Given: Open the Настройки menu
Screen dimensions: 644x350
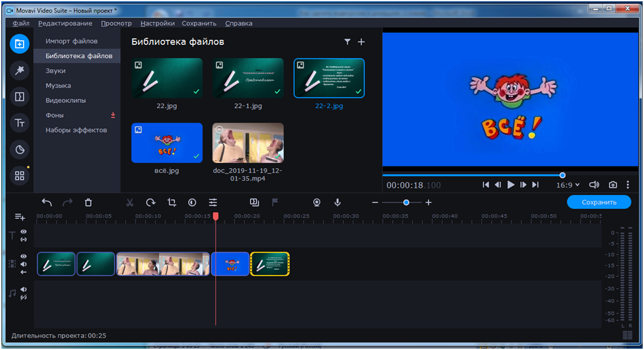Looking at the screenshot, I should click(x=157, y=23).
